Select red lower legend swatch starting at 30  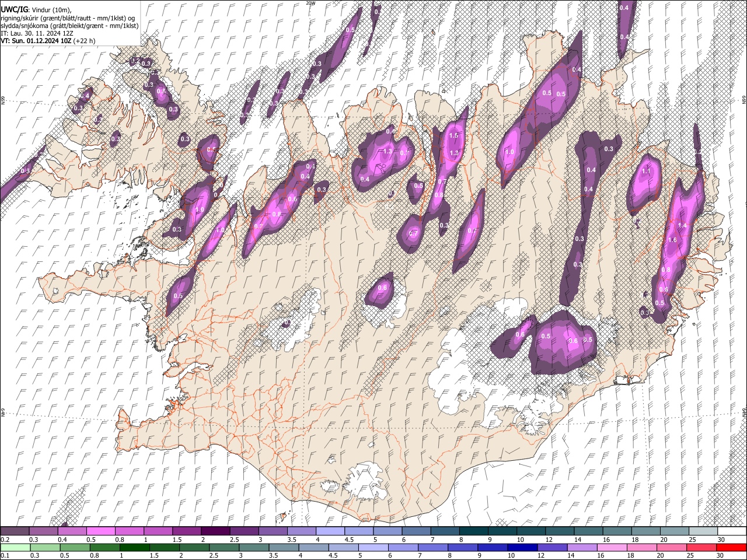(x=731, y=547)
